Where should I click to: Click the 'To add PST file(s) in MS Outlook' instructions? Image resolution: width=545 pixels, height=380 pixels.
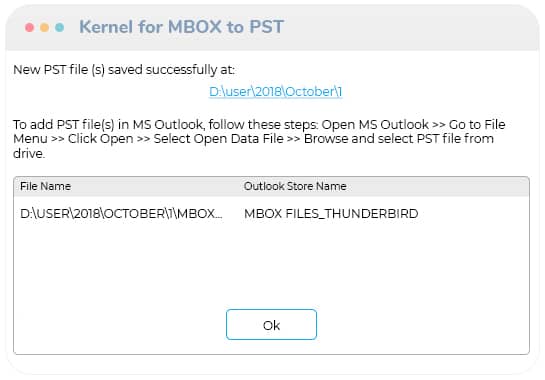pos(259,139)
